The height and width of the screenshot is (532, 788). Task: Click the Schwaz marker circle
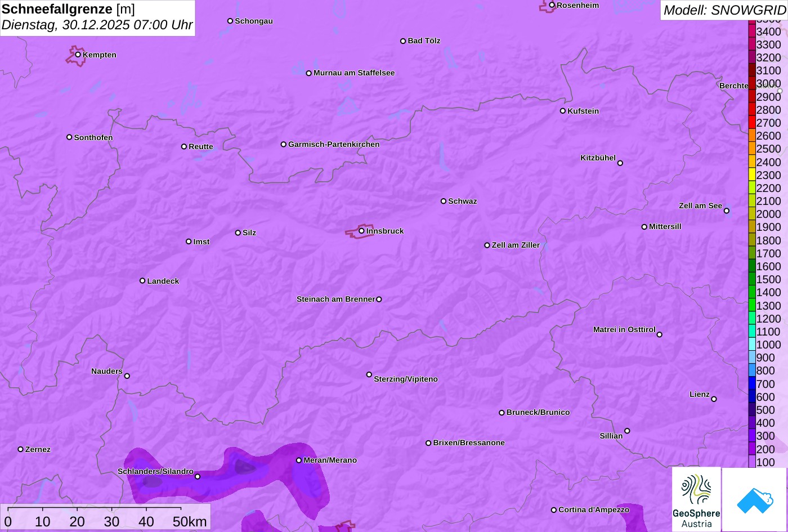[444, 201]
